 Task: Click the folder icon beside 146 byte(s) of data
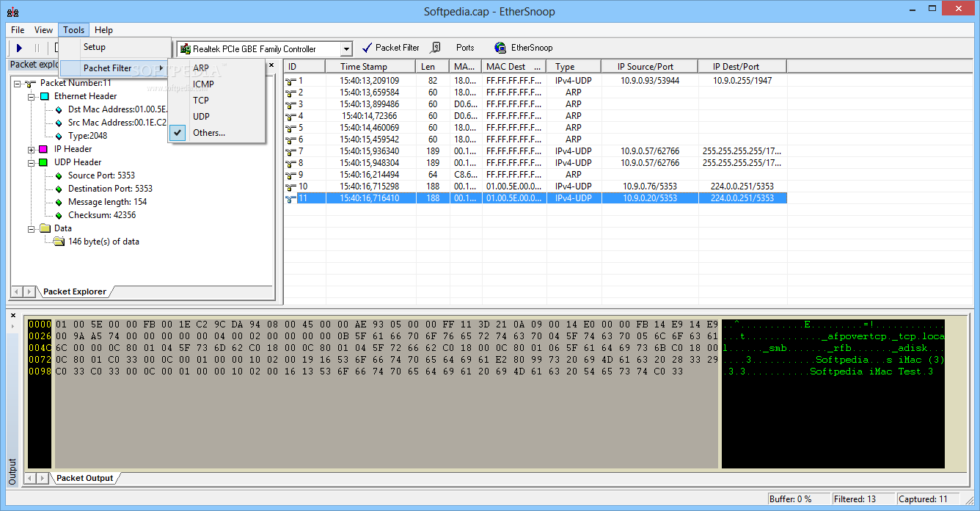coord(59,242)
